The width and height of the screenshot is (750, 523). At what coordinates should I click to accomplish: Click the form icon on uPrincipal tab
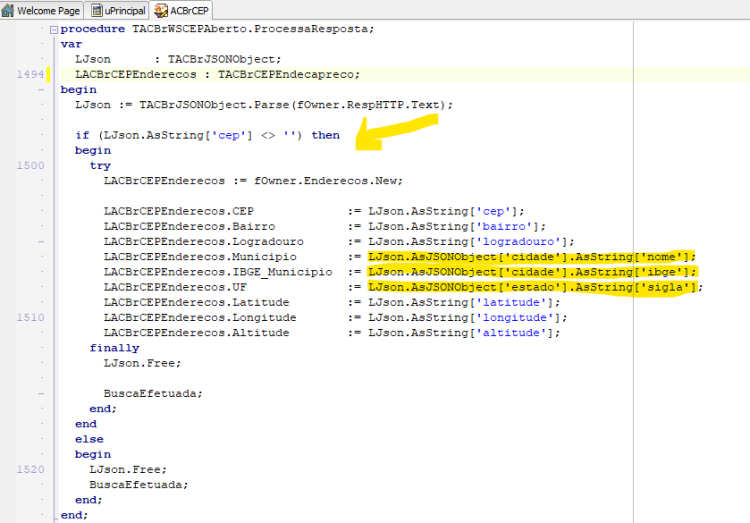[x=96, y=10]
